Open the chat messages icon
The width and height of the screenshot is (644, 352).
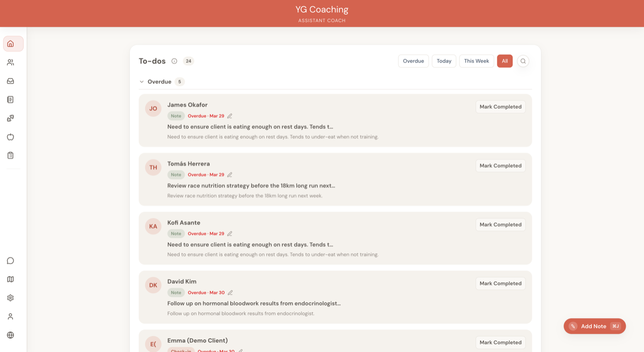(x=11, y=260)
